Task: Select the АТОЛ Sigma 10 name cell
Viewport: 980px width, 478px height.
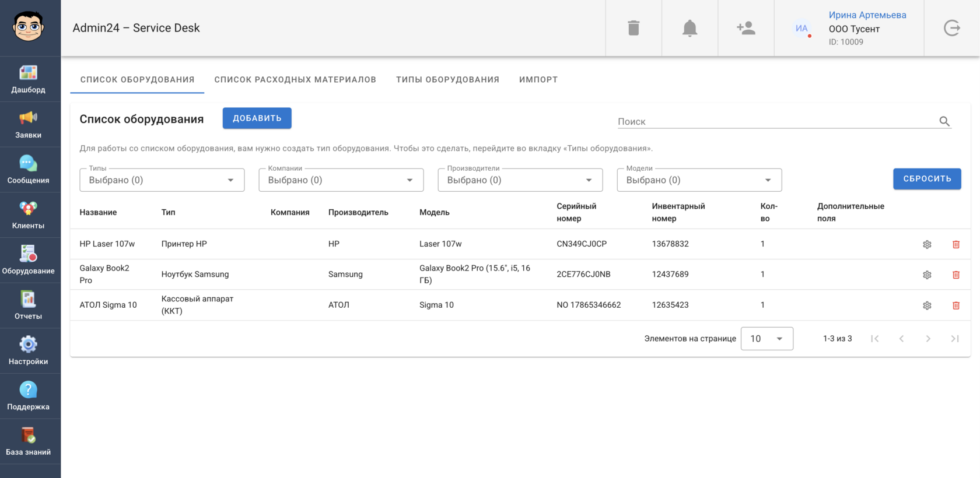Action: click(108, 305)
